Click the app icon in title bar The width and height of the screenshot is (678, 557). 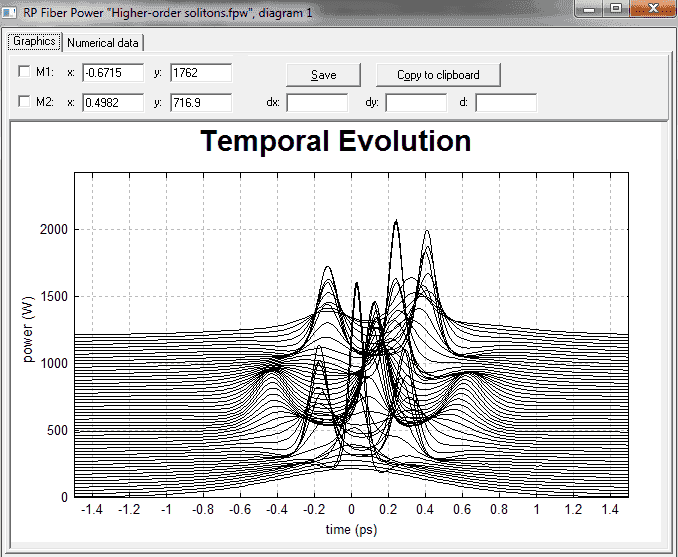10,12
